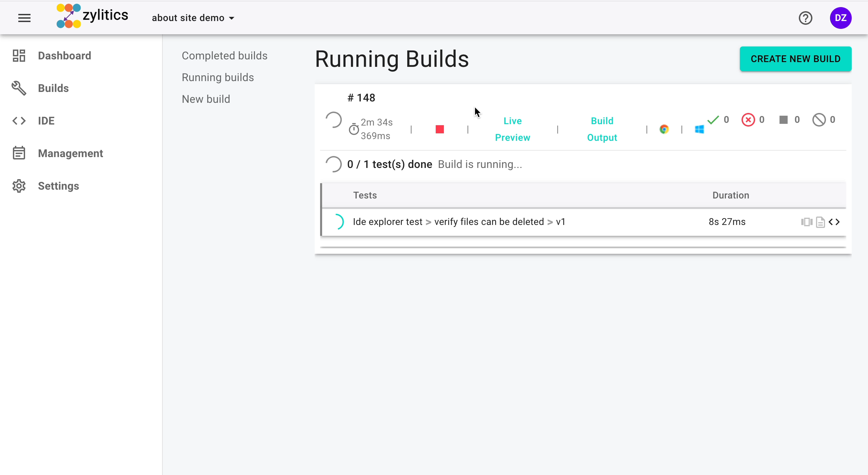Viewport: 868px width, 475px height.
Task: Select New build submenu item
Action: click(206, 99)
